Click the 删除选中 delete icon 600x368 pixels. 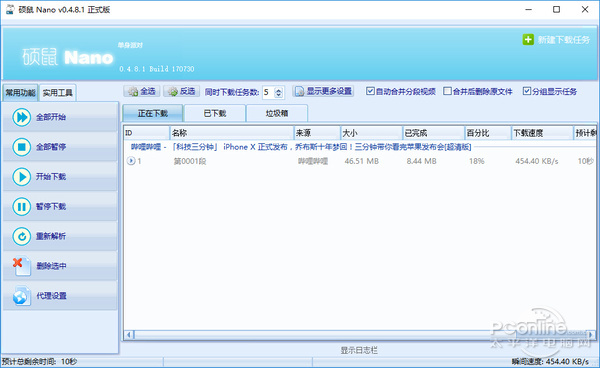click(21, 266)
